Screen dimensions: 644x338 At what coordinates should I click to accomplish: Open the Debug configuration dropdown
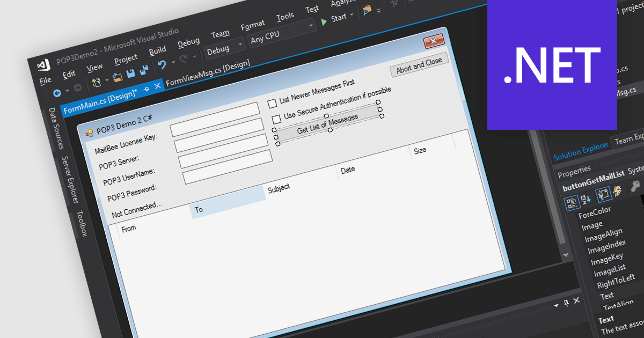pos(225,49)
